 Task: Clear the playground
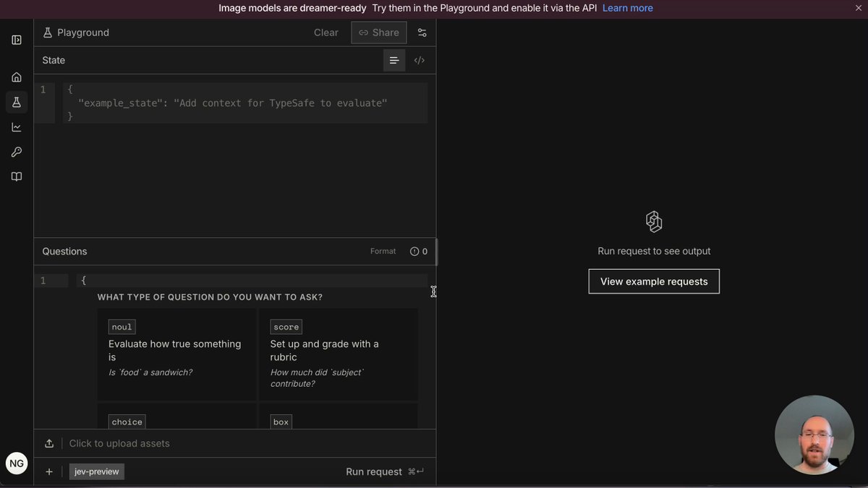pos(326,33)
